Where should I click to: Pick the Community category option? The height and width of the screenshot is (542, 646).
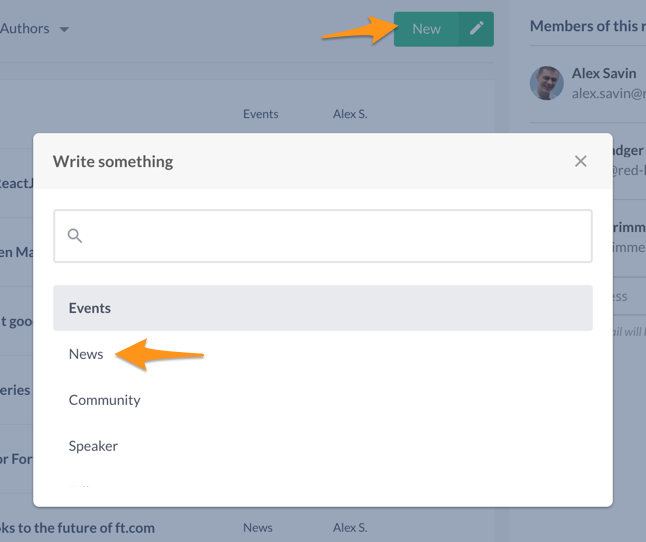tap(104, 400)
